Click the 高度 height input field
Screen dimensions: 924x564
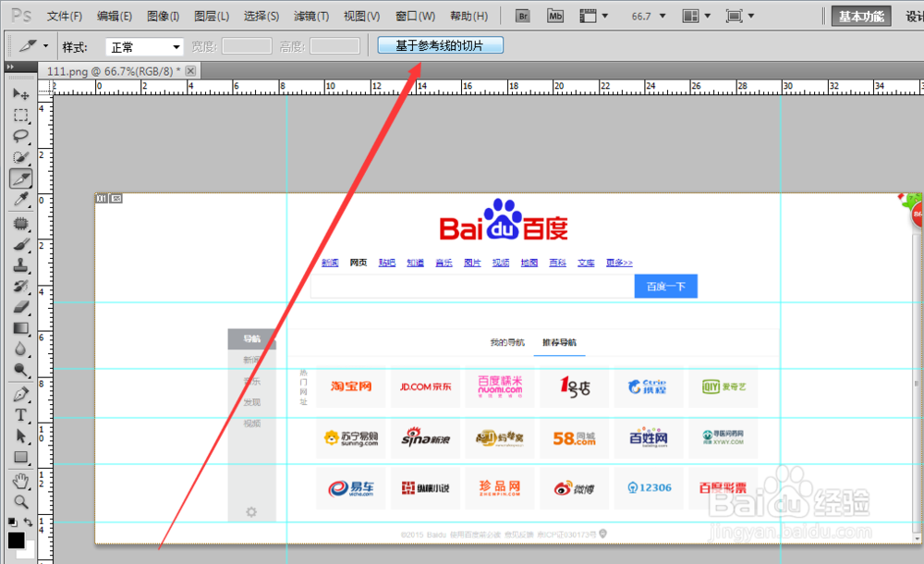[x=334, y=46]
